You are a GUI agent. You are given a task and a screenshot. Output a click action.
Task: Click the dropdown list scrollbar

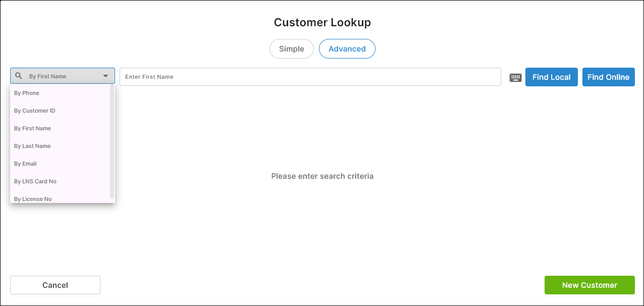pos(112,141)
